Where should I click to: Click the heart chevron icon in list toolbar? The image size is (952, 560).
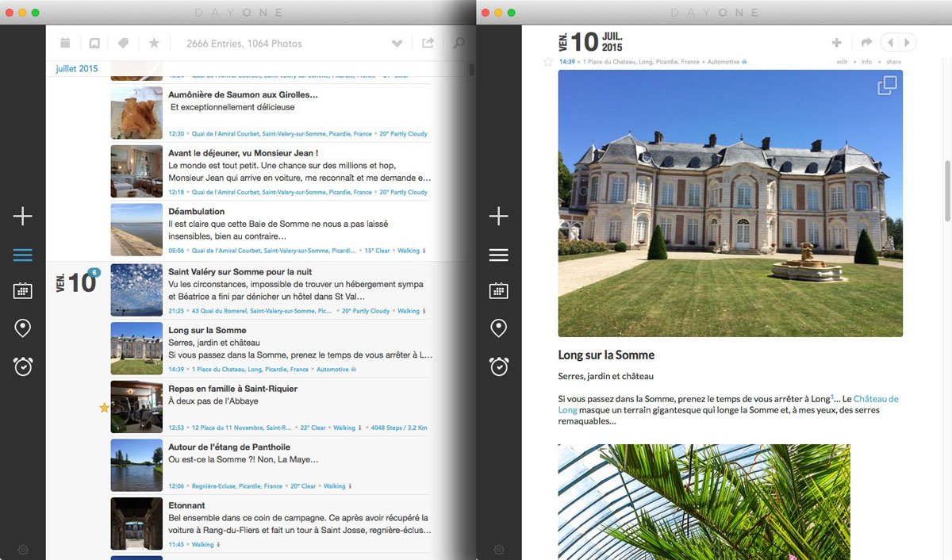[x=397, y=44]
